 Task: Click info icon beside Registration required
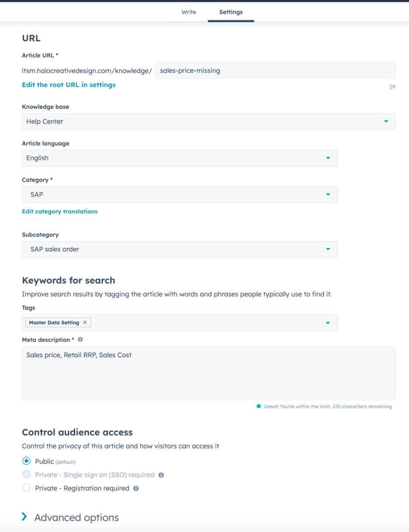[x=136, y=488]
